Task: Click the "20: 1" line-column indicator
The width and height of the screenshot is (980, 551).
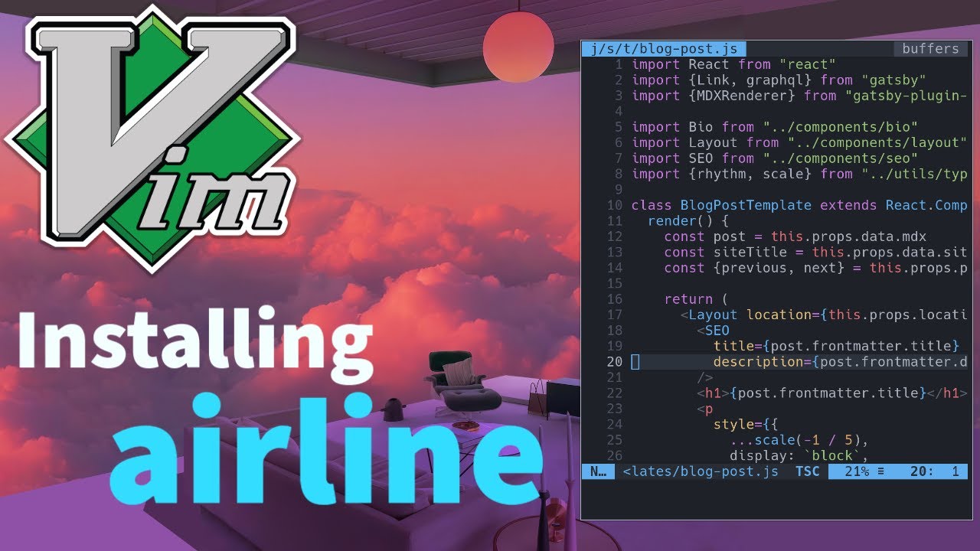Action: 936,471
